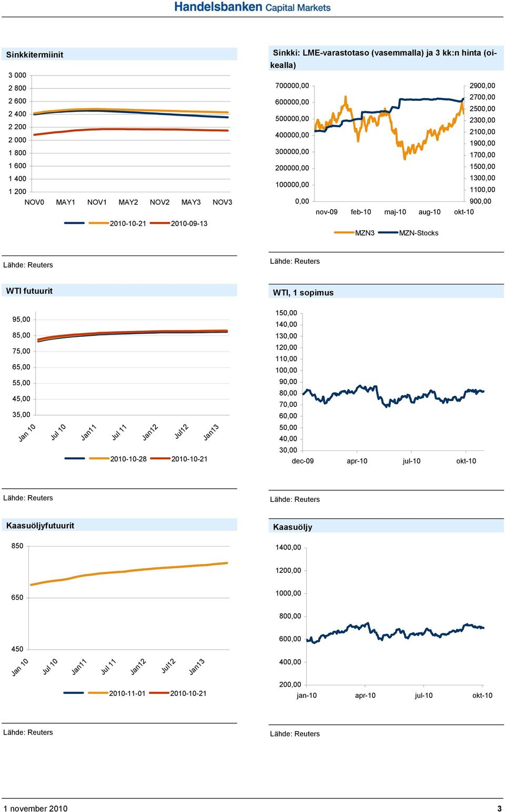The image size is (505, 812).
Task: Click the 2900,00 right axis value
Action: (x=482, y=86)
